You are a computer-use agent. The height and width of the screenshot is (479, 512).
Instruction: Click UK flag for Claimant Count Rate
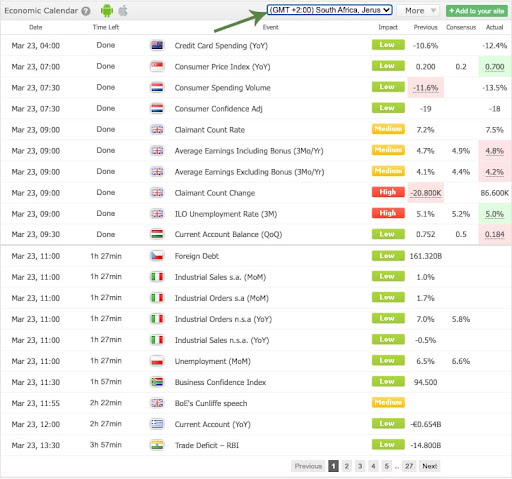pos(157,129)
